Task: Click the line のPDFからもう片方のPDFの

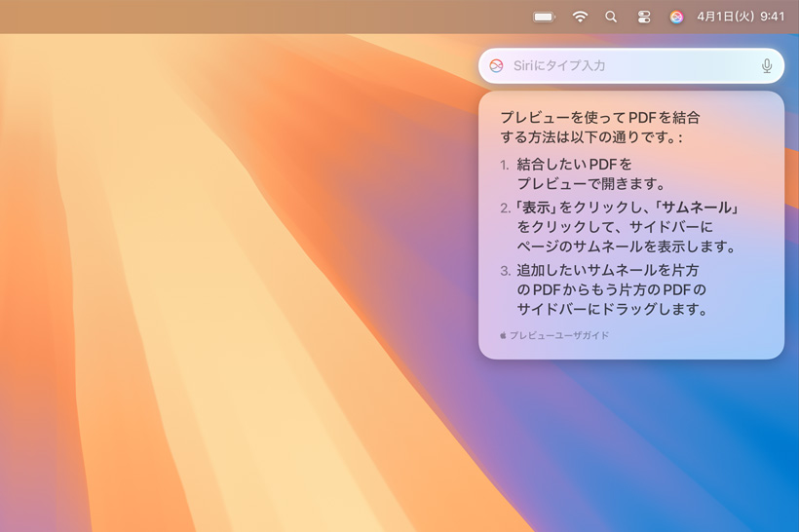Action: (612, 289)
